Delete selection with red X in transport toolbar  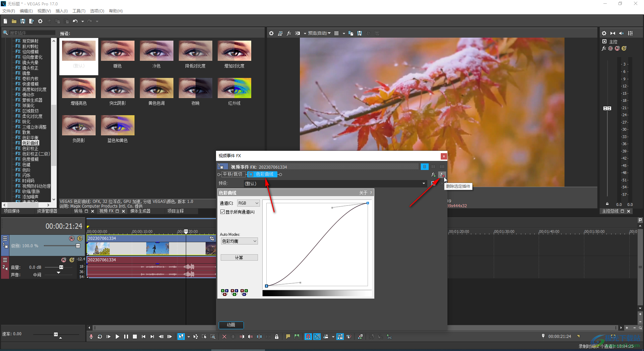(224, 337)
